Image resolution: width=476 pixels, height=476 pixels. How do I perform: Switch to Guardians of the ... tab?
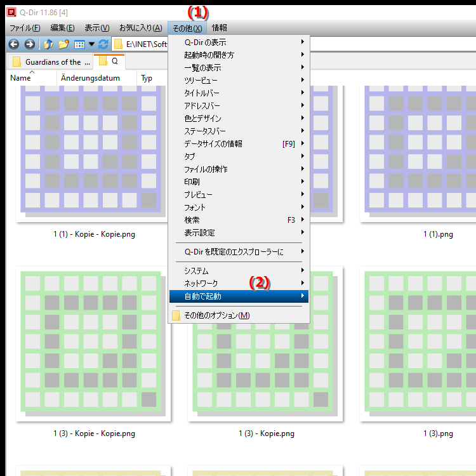click(x=50, y=62)
